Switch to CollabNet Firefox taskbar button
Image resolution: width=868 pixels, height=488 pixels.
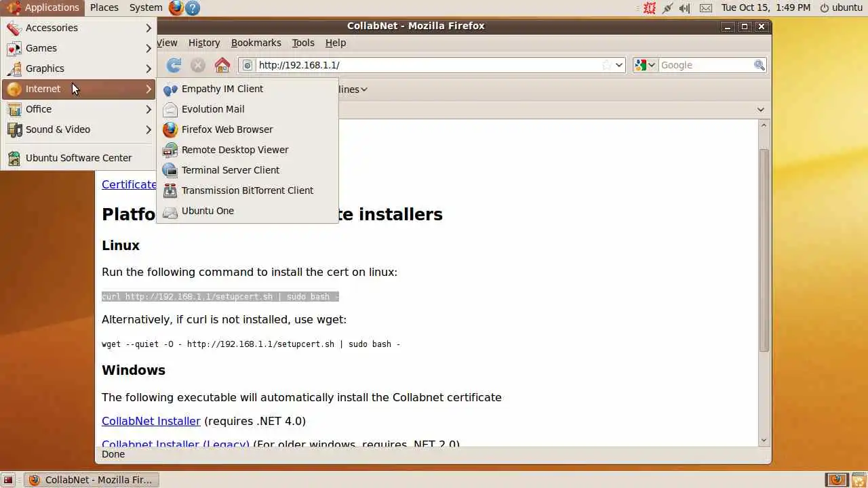(x=92, y=480)
